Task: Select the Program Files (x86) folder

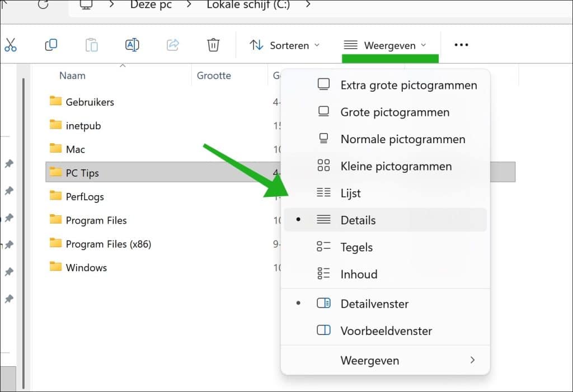Action: pos(108,244)
